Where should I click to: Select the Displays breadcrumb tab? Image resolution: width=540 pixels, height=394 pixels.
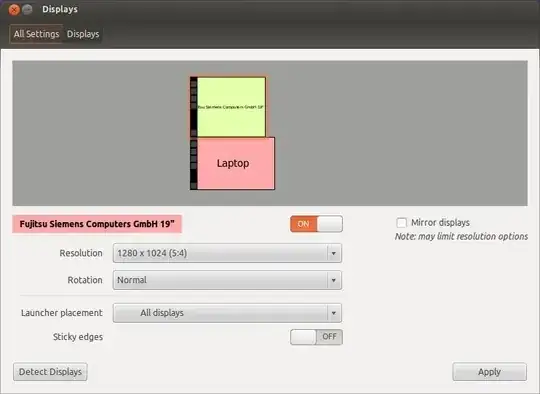tap(83, 34)
